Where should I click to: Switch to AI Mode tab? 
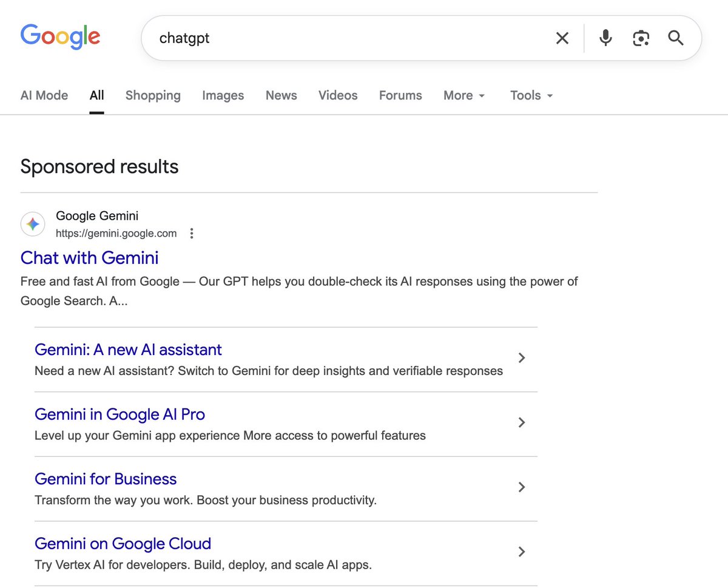click(44, 95)
